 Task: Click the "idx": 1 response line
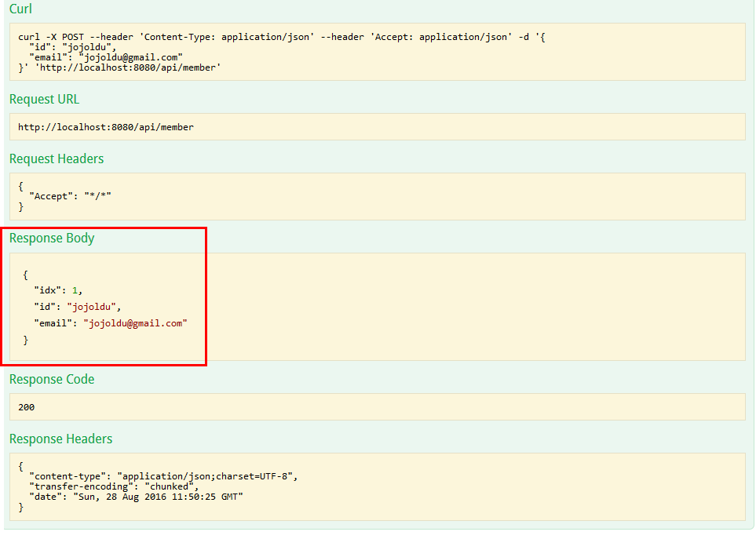pyautogui.click(x=58, y=290)
